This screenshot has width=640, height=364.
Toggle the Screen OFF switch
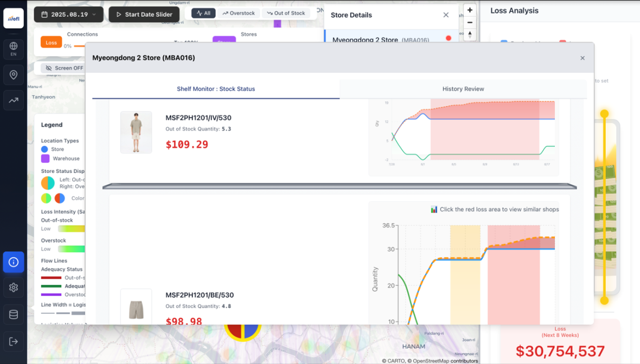(x=64, y=68)
